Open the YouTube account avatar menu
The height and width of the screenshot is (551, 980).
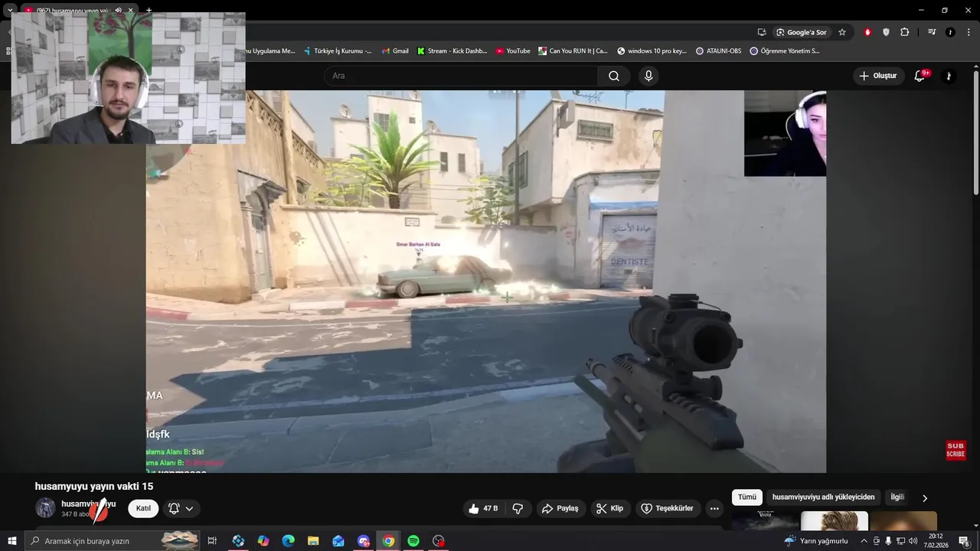coord(949,76)
